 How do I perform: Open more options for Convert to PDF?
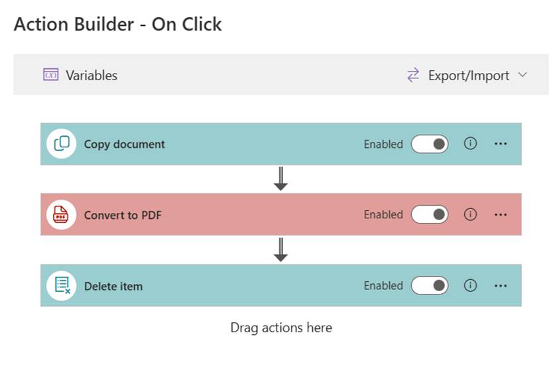click(501, 214)
